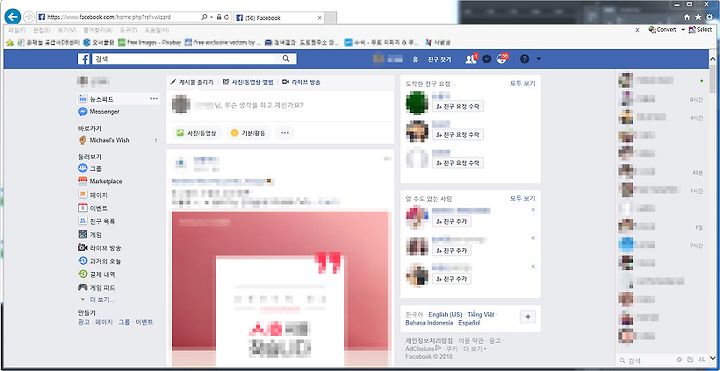Viewport: 720px width, 371px height.
Task: Refresh the page with the address bar reload icon
Action: pos(227,17)
